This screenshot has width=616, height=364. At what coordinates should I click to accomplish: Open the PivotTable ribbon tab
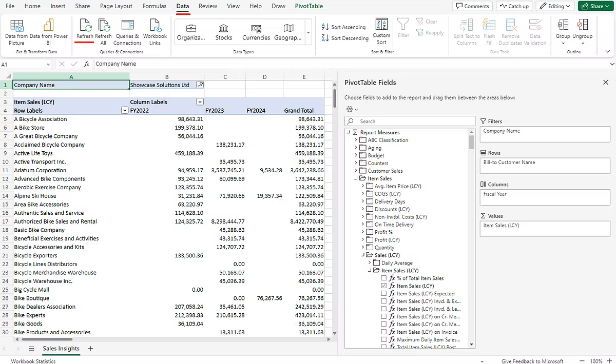309,6
